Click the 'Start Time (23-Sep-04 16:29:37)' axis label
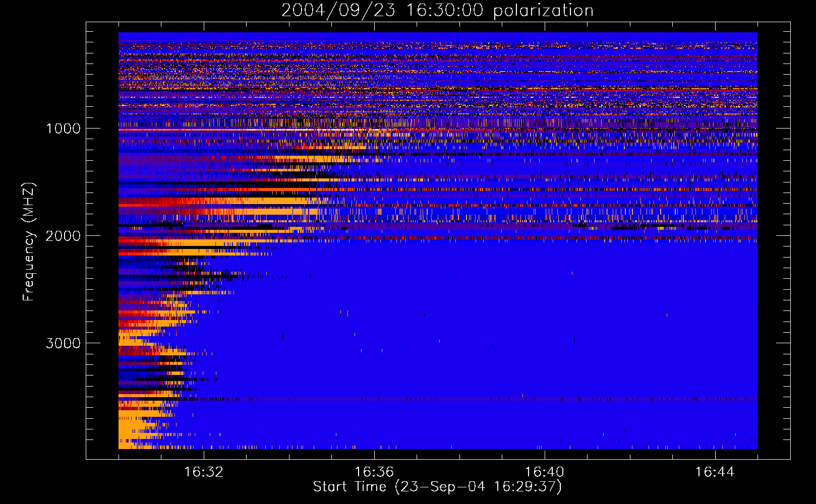816x504 pixels. click(437, 487)
